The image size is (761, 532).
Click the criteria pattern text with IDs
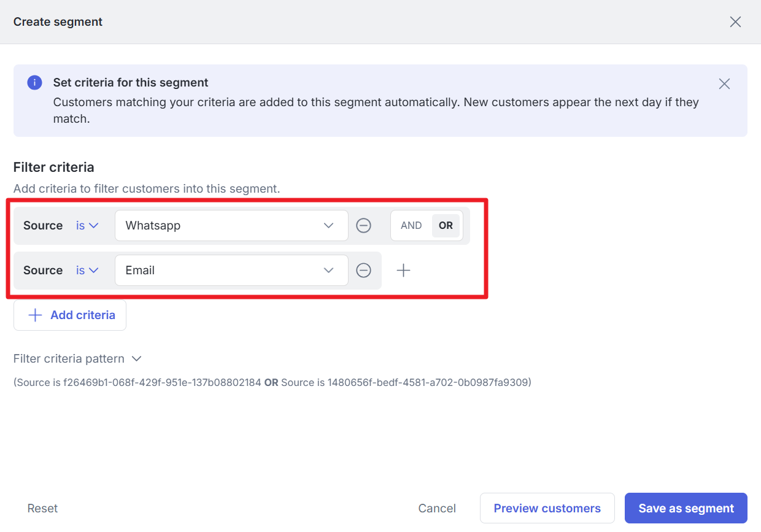[272, 382]
